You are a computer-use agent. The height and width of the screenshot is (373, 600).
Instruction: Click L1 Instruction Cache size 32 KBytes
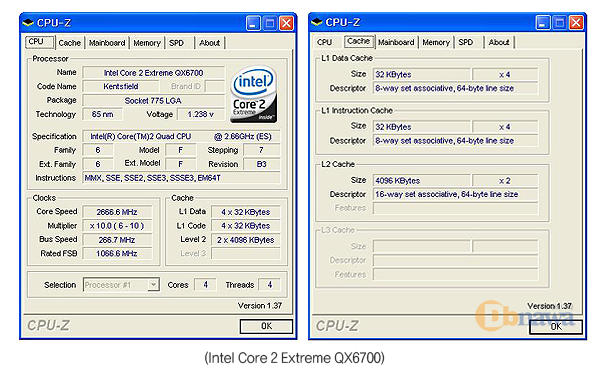point(421,127)
